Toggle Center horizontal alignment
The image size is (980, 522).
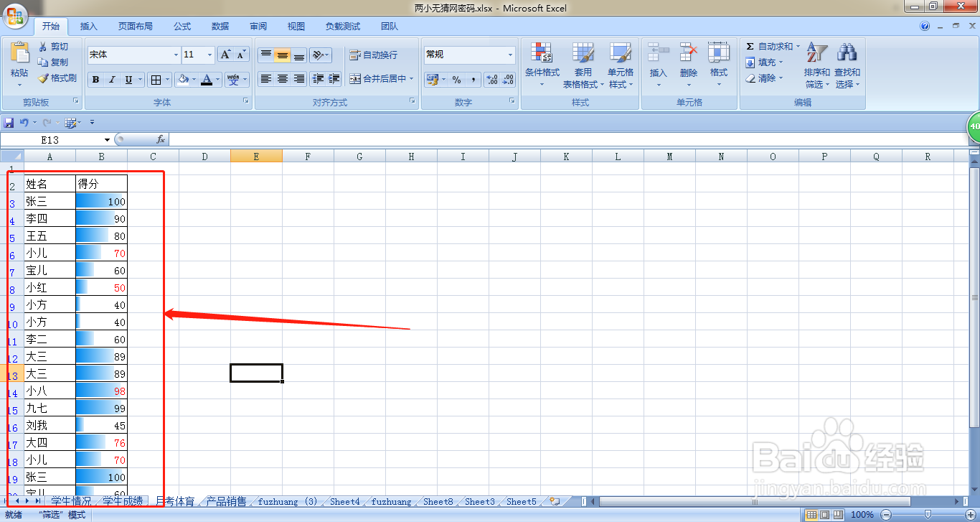pyautogui.click(x=283, y=79)
